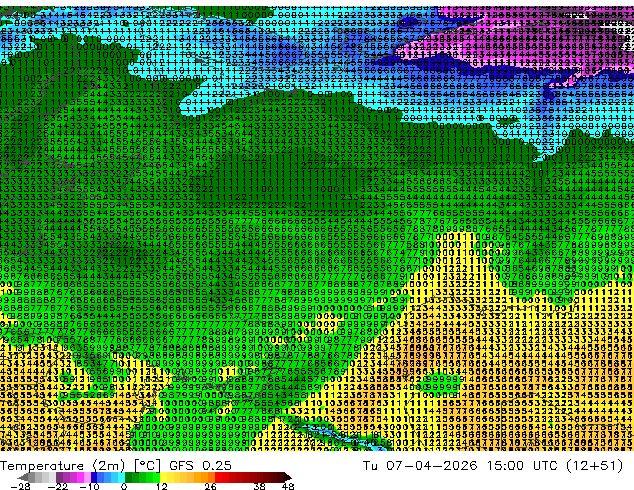
Task: Click the '-28' legend value
Action: click(20, 486)
